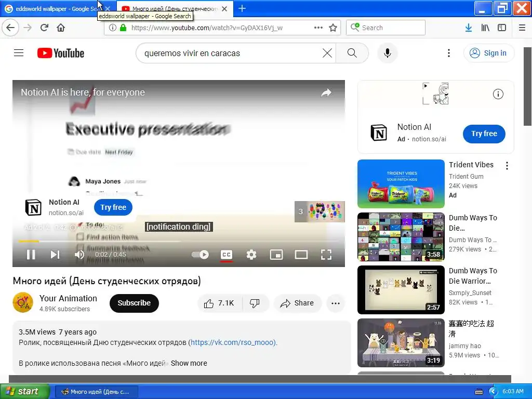The image size is (532, 399).
Task: Click the address bar URL
Action: coord(207,28)
